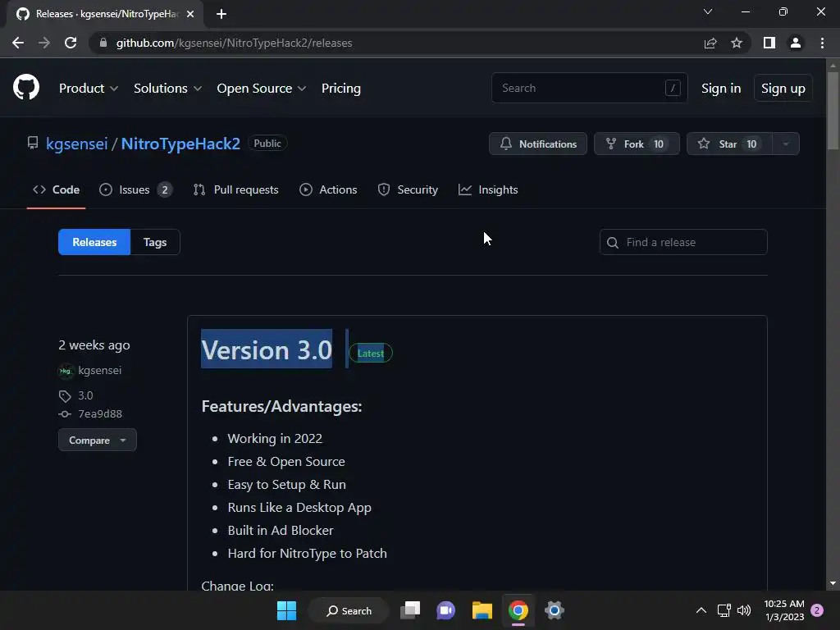Open a new browser tab
This screenshot has width=840, height=630.
[221, 14]
